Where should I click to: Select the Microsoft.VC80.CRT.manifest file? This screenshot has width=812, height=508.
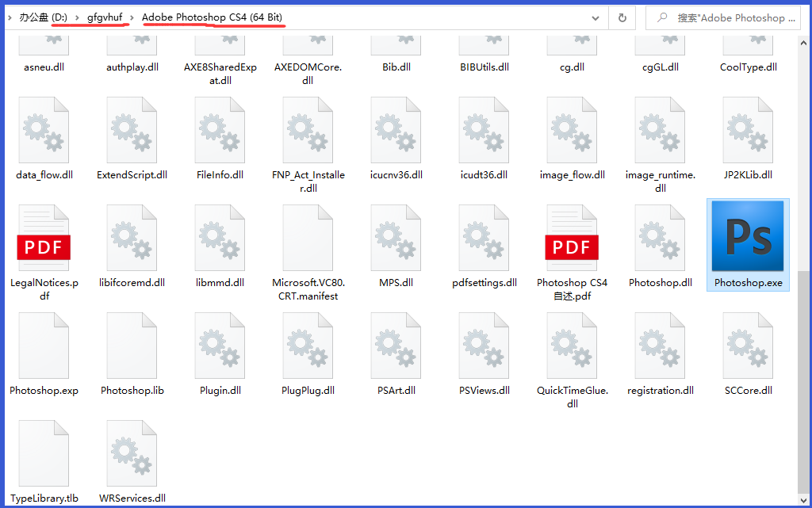click(308, 237)
